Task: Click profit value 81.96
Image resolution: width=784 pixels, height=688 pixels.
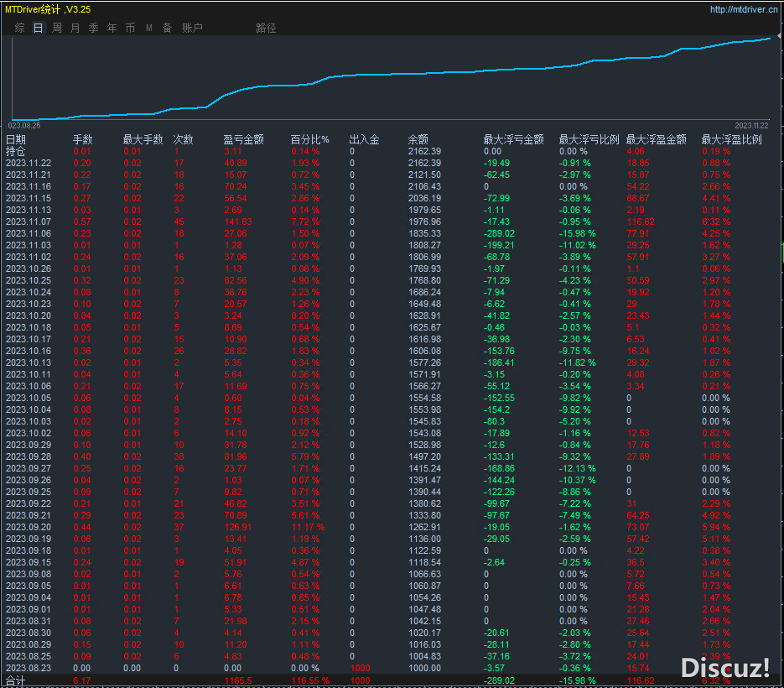Action: (x=236, y=456)
